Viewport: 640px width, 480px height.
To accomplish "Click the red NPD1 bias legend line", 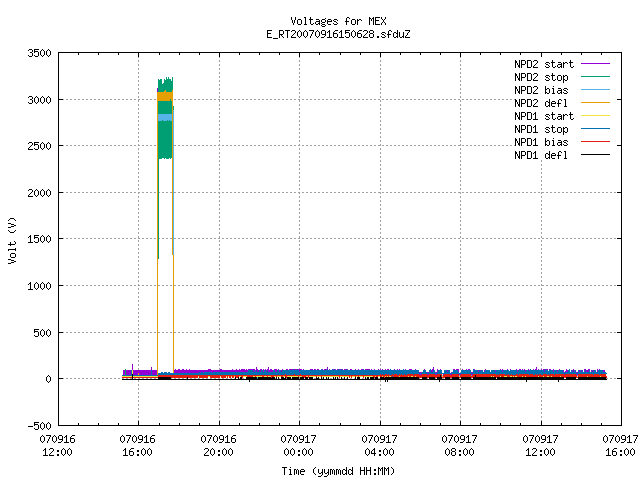I will [595, 142].
